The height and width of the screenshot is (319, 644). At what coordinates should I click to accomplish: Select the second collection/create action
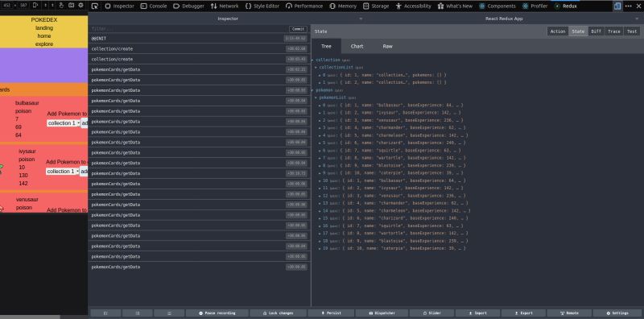point(199,59)
